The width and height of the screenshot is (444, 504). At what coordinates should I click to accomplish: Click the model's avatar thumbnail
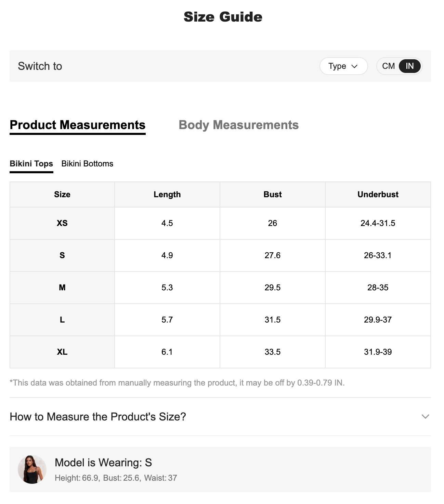pyautogui.click(x=32, y=469)
